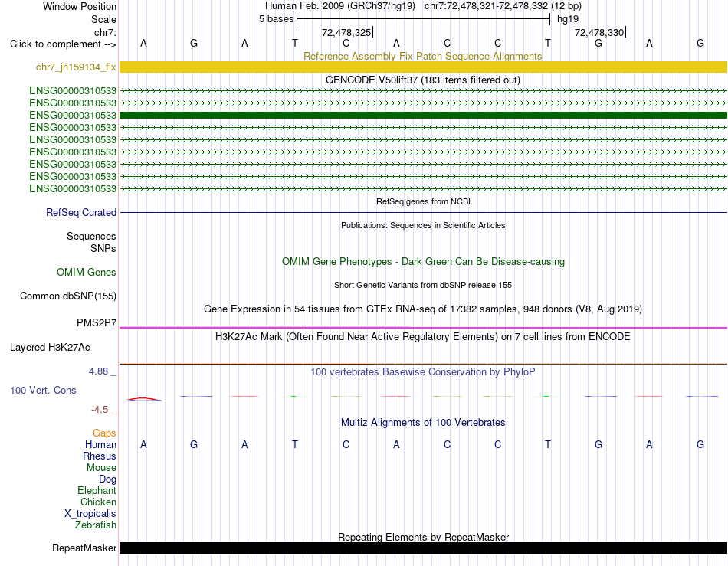Select the Chicken species label
728x566 pixels.
tap(98, 502)
